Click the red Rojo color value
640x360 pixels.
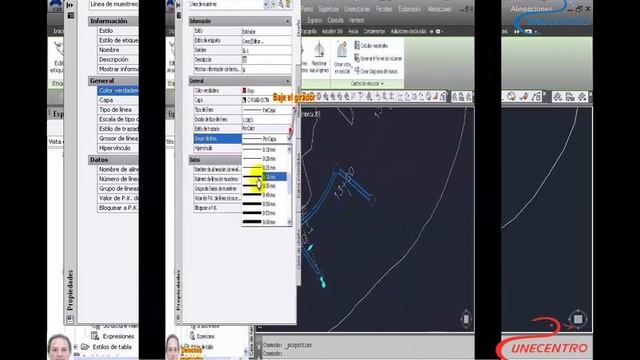267,91
